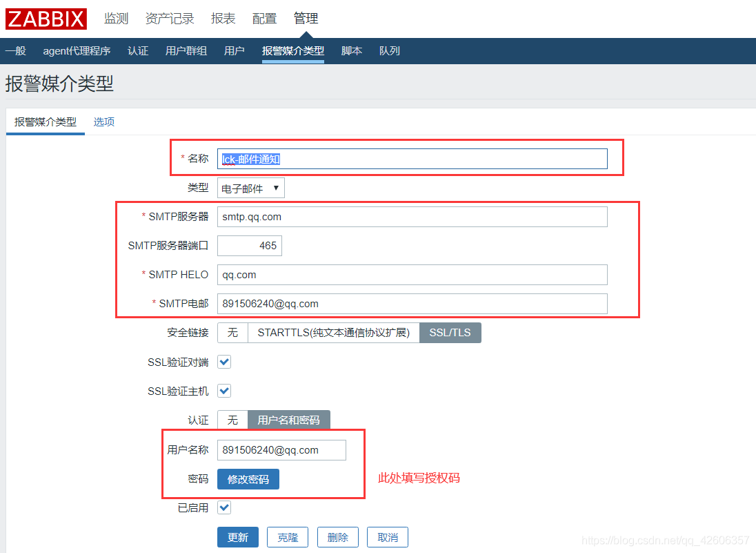Click the 名称 input field

coord(412,159)
